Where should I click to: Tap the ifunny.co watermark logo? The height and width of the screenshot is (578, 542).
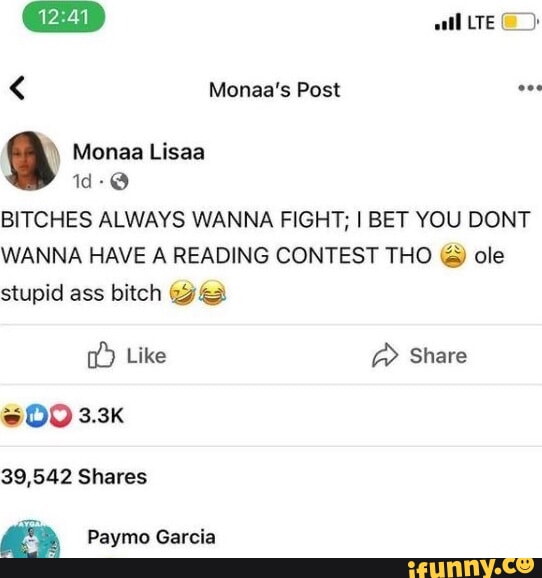(x=471, y=568)
